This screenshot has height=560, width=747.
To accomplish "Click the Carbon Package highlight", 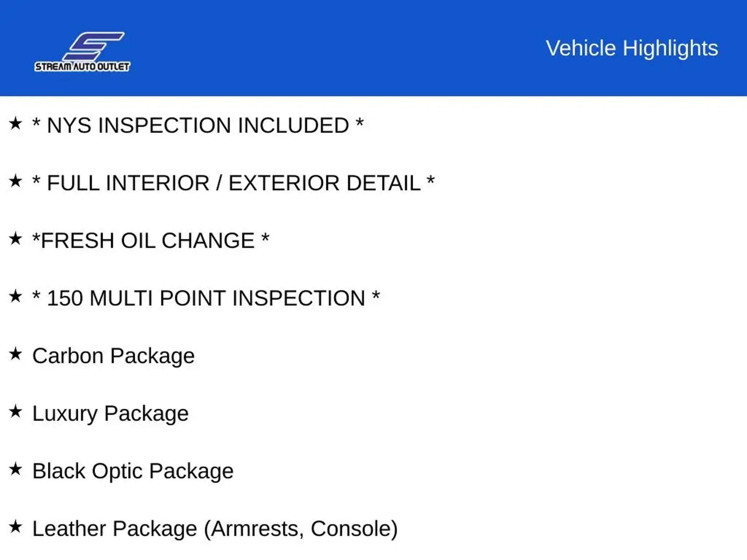I will click(113, 356).
